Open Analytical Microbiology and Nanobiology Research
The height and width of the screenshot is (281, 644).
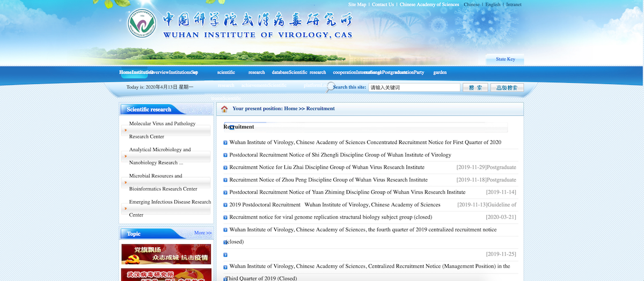click(160, 156)
